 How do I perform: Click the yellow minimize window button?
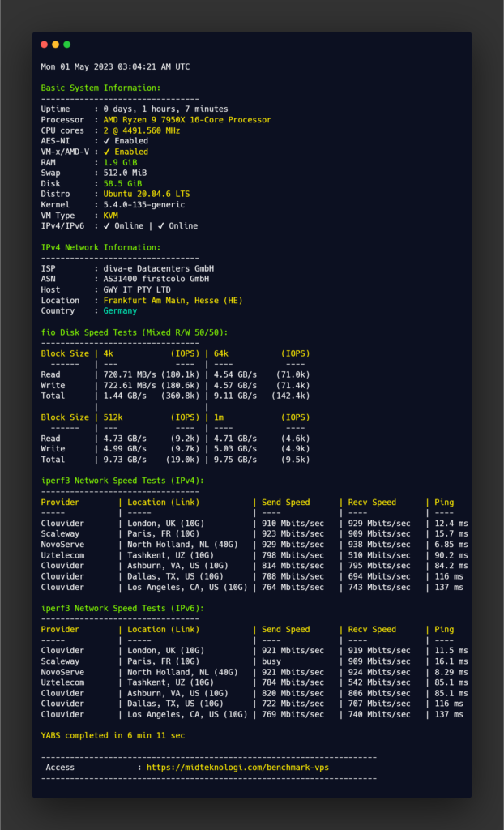(x=55, y=45)
